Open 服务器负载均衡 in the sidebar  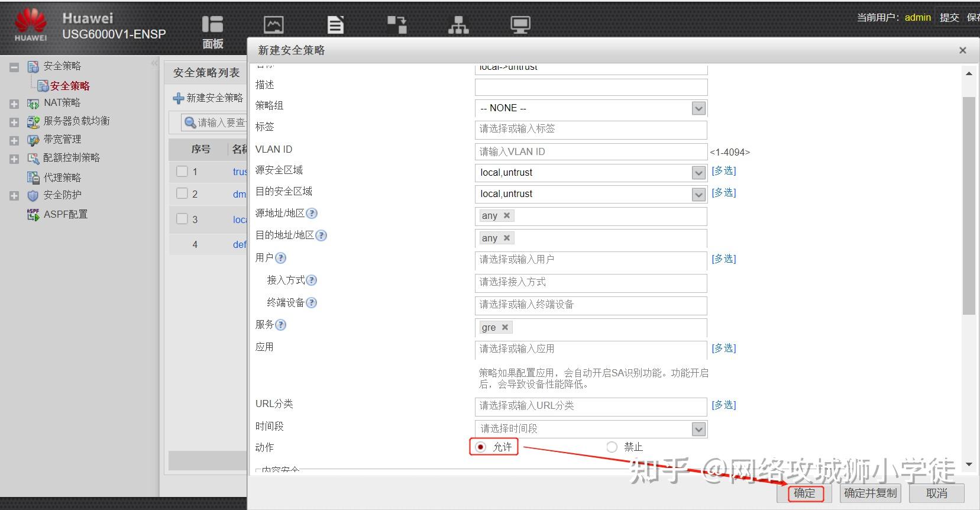(77, 121)
